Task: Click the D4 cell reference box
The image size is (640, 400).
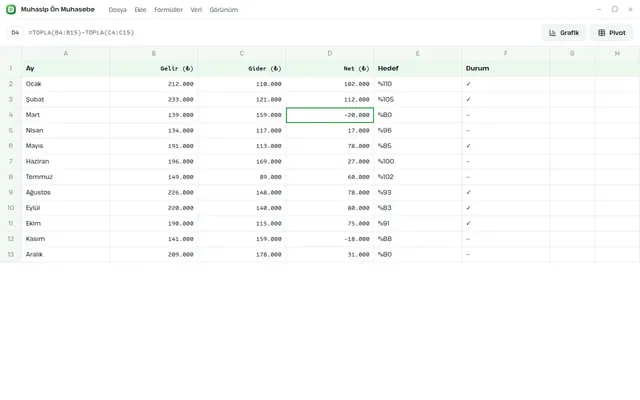Action: 15,33
